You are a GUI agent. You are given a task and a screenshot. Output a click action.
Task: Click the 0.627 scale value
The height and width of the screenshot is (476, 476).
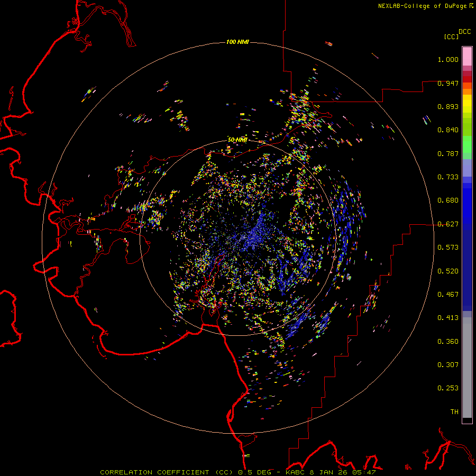448,224
